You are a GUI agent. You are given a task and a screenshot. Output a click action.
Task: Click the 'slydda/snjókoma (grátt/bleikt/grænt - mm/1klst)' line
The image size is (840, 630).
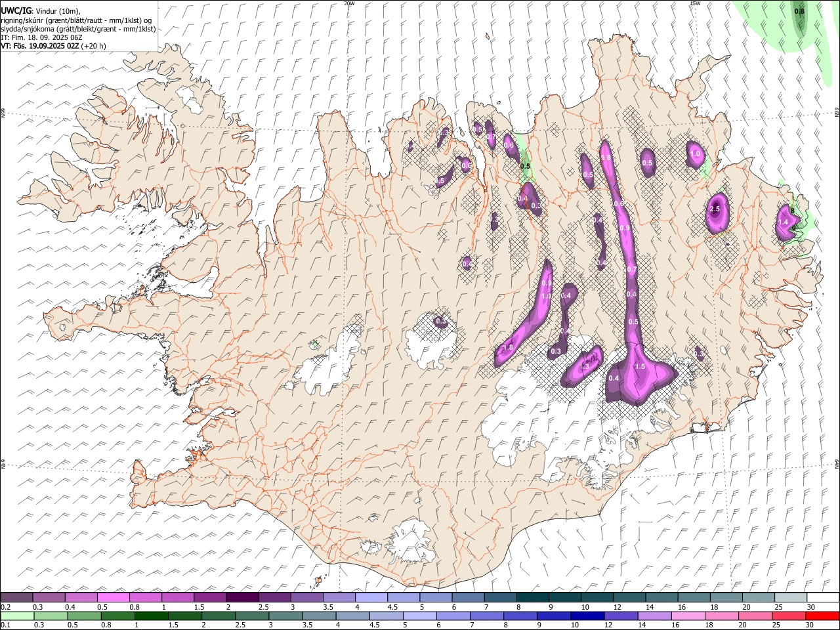click(x=78, y=29)
